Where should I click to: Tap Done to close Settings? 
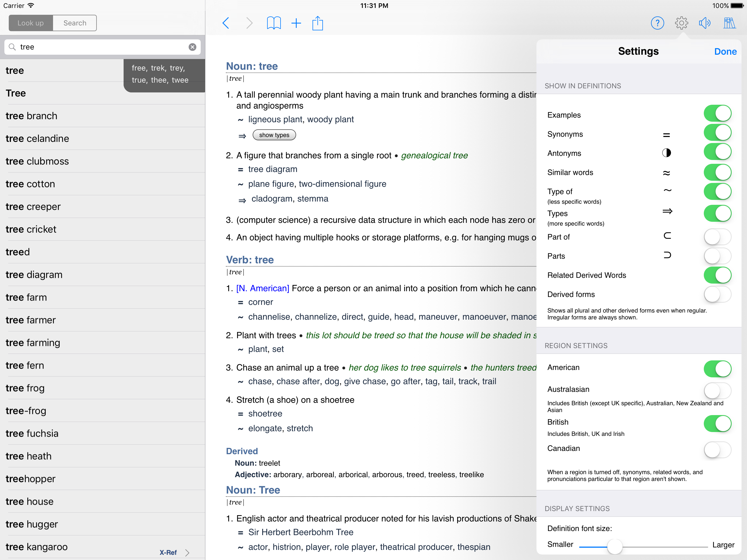[725, 52]
